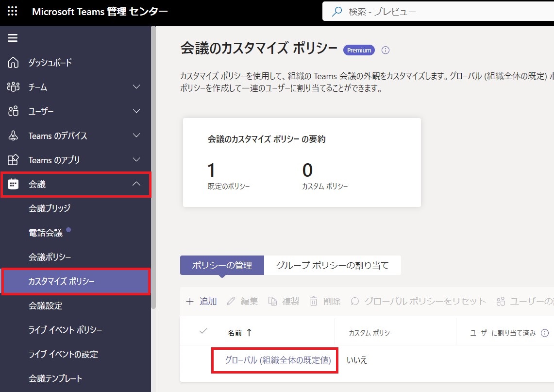Image resolution: width=554 pixels, height=392 pixels.
Task: Expand the ユーザー menu chevron
Action: 136,111
